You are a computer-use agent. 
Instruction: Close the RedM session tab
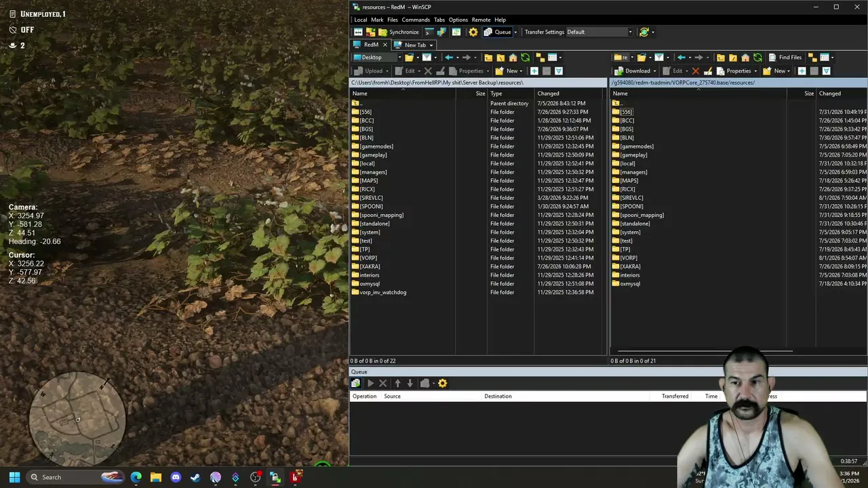(385, 45)
